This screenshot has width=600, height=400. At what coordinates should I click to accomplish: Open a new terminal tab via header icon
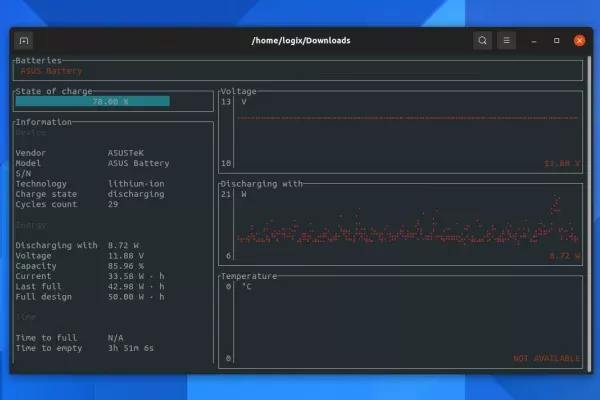24,41
